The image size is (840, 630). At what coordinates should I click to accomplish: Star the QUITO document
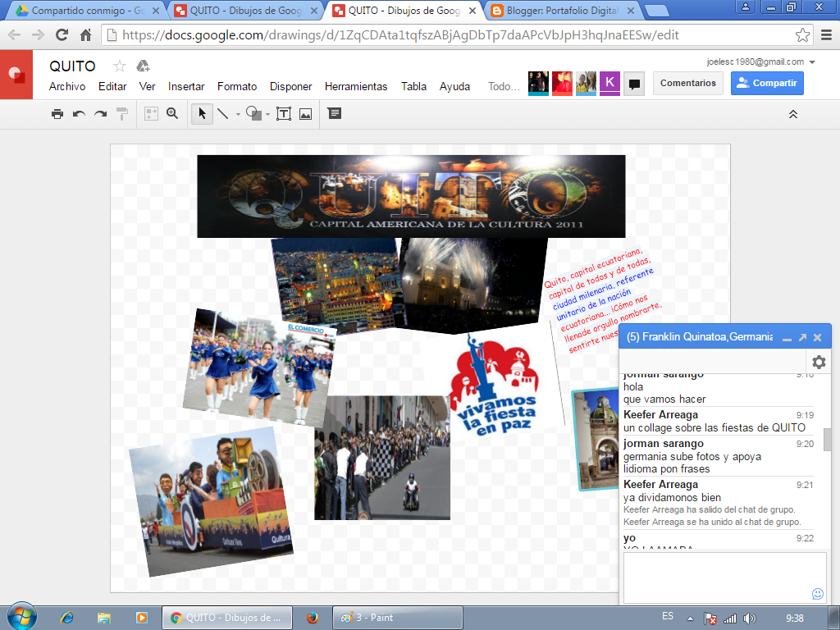pyautogui.click(x=117, y=66)
